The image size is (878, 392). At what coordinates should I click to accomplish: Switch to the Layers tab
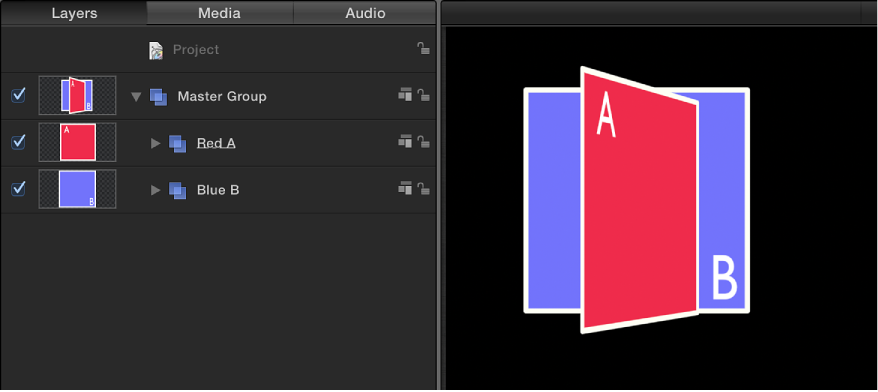click(x=74, y=13)
